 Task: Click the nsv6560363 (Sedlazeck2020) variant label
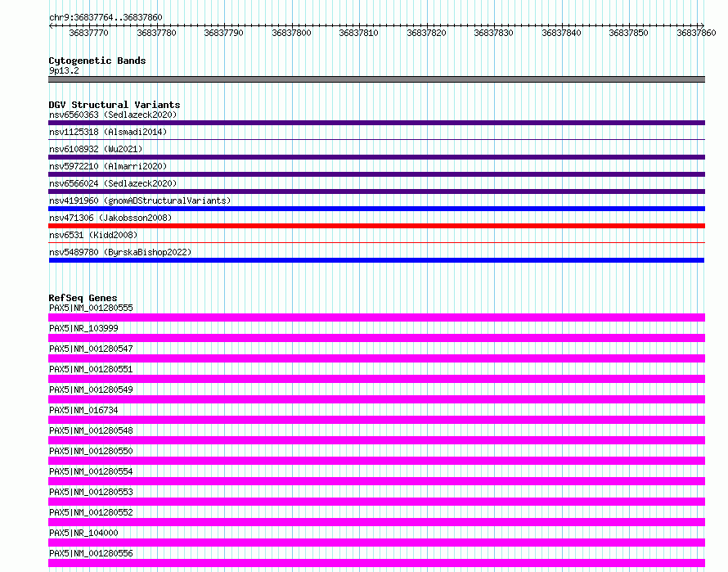pyautogui.click(x=113, y=115)
